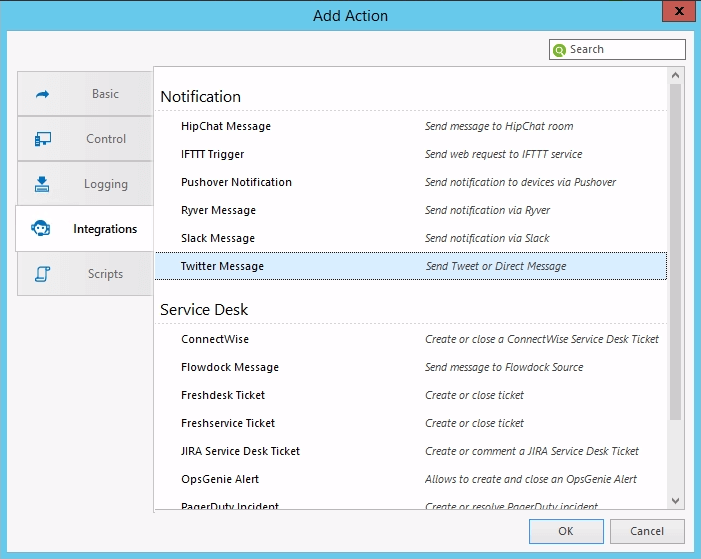Click the Service Desk section heading

[204, 310]
